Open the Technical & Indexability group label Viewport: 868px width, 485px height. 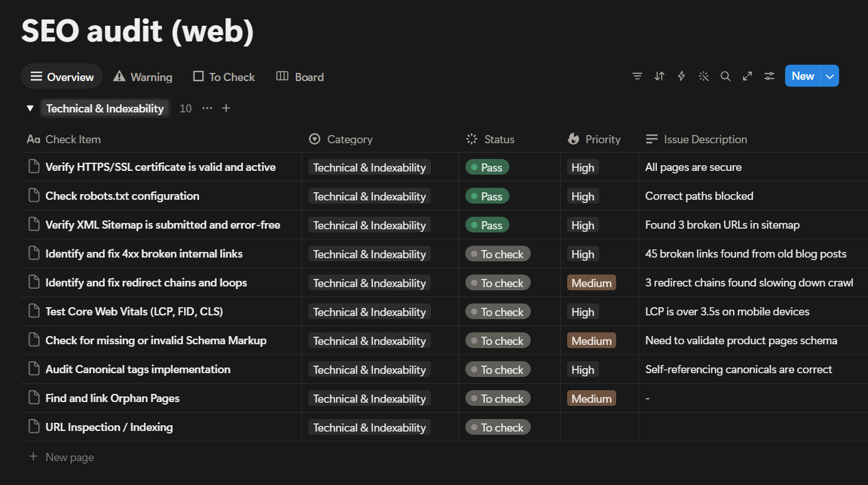coord(105,108)
